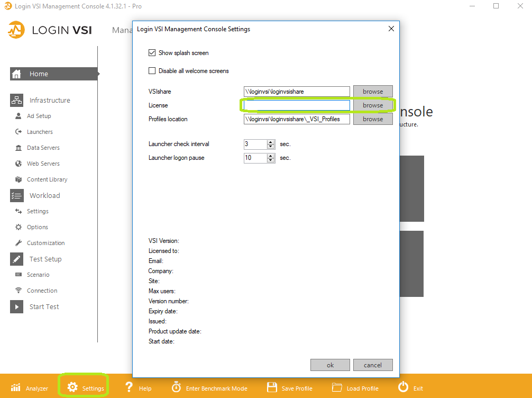Focus the License path input field
This screenshot has width=532, height=398.
pyautogui.click(x=297, y=105)
